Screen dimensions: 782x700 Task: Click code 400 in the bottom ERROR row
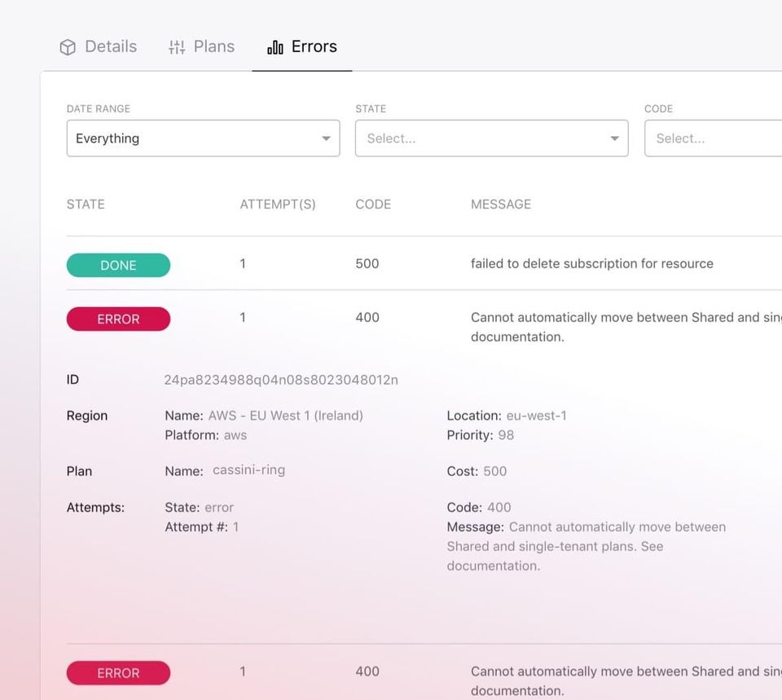(367, 671)
